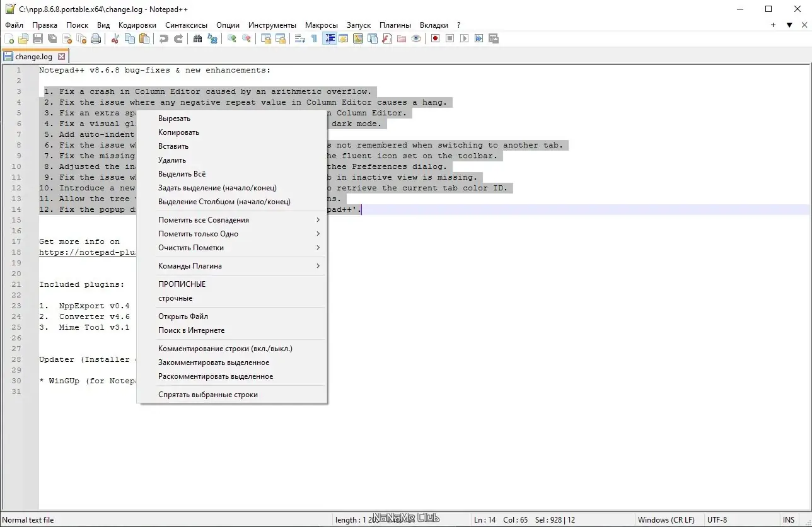This screenshot has width=812, height=527.
Task: Click the Copy toolbar icon
Action: point(130,38)
